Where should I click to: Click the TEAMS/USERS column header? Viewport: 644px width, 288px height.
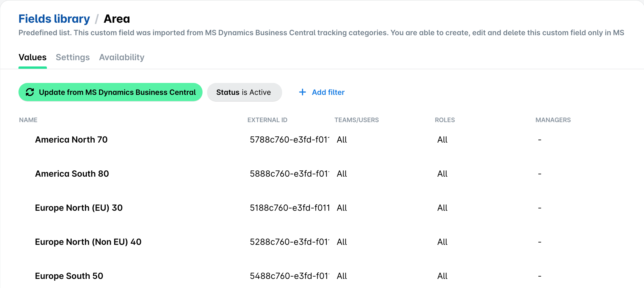tap(357, 120)
